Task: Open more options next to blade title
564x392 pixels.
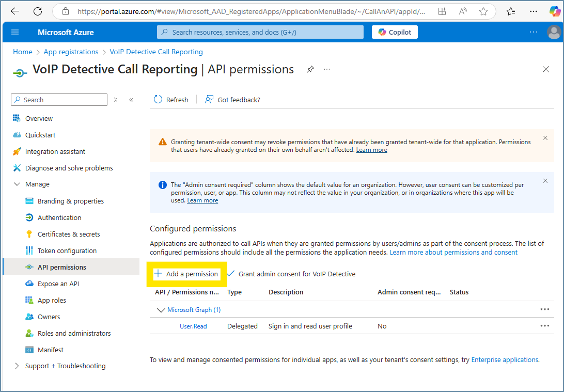Action: (326, 69)
